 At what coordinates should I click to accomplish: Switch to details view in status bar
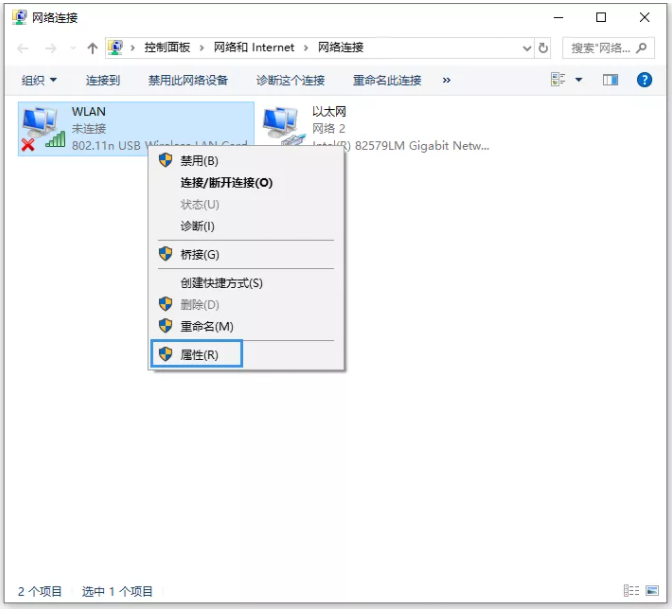click(631, 591)
